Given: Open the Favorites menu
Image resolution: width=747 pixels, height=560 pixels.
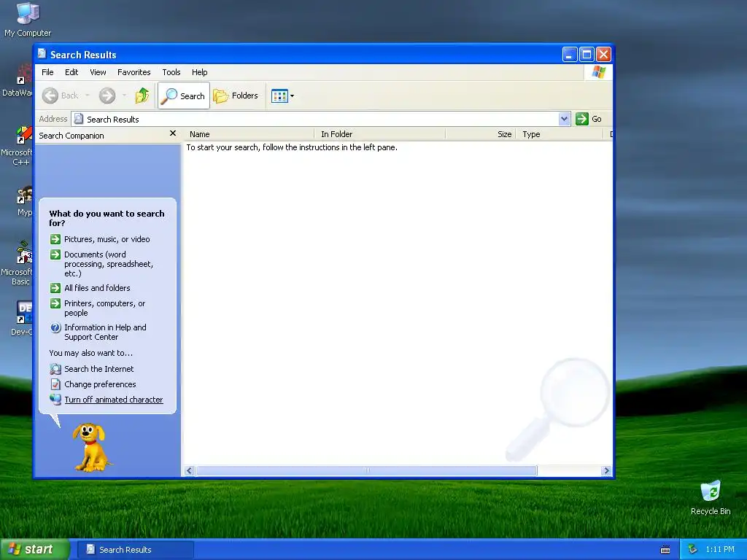Looking at the screenshot, I should pos(134,72).
